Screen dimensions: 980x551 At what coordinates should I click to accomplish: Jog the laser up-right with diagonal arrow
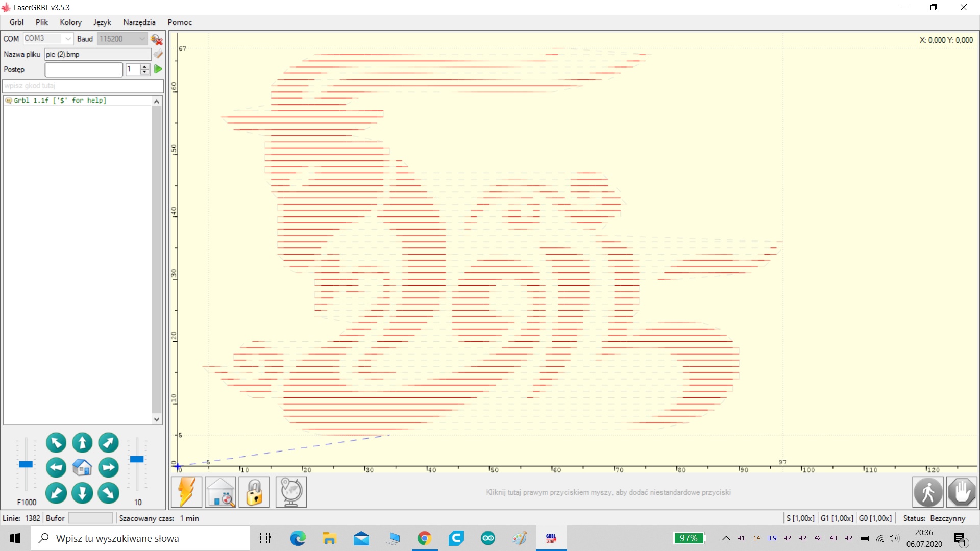tap(108, 443)
